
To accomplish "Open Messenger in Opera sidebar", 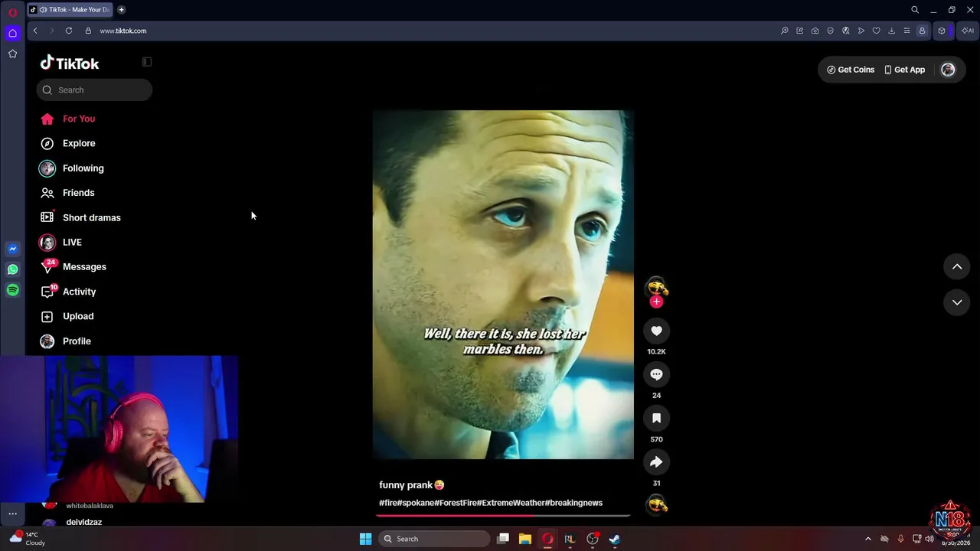I will 12,249.
